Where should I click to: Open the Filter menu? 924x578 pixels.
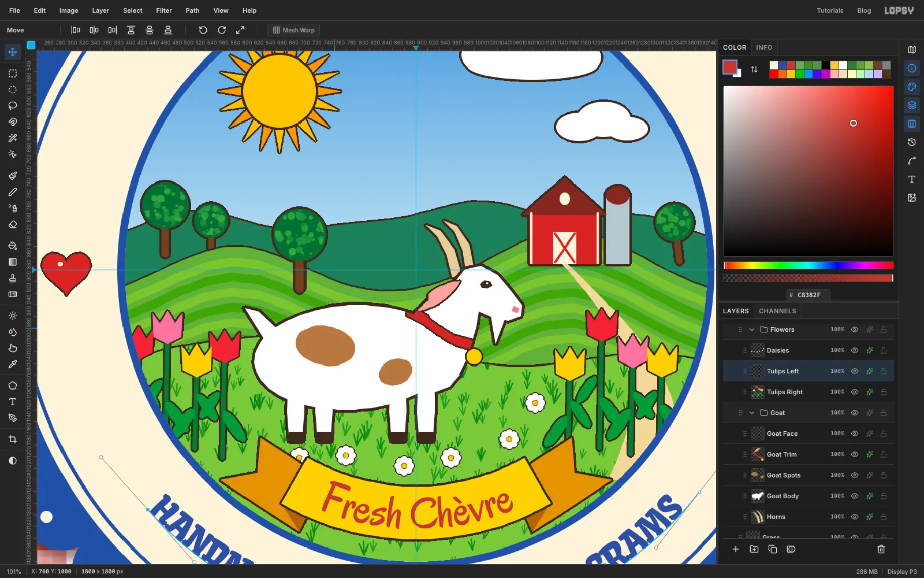pyautogui.click(x=164, y=10)
